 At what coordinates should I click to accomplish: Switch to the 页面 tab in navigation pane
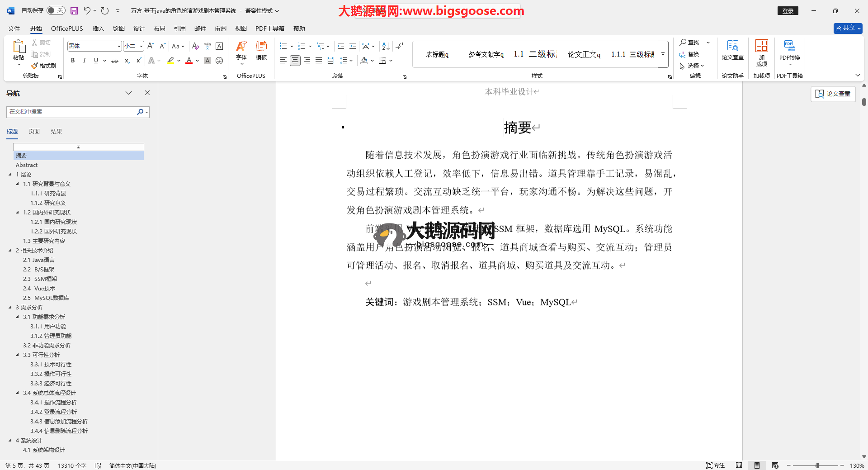pos(34,132)
